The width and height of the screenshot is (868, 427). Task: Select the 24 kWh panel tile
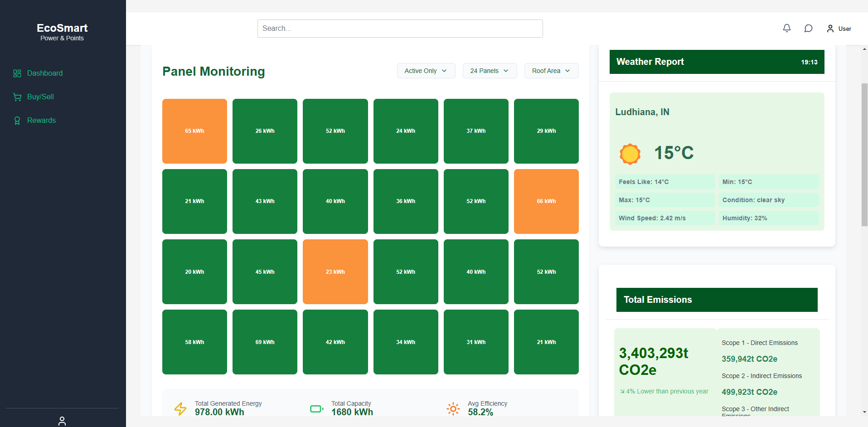406,131
